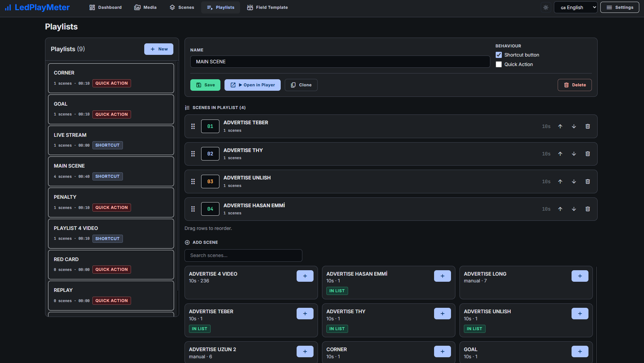Save the MAIN SCENE playlist

tap(205, 85)
